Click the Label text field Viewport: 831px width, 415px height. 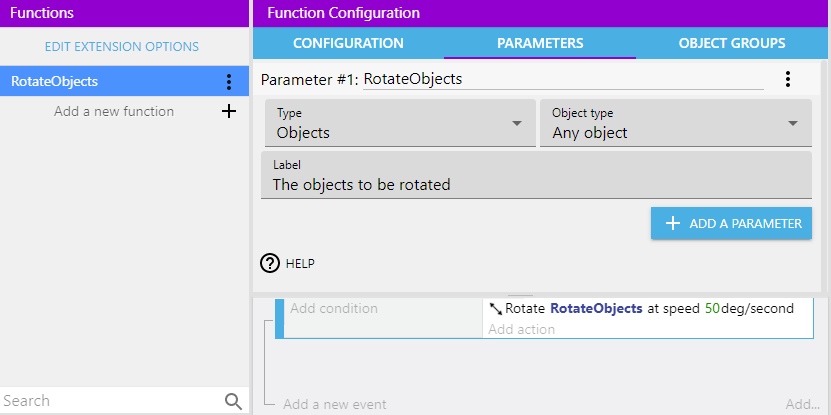pyautogui.click(x=536, y=184)
